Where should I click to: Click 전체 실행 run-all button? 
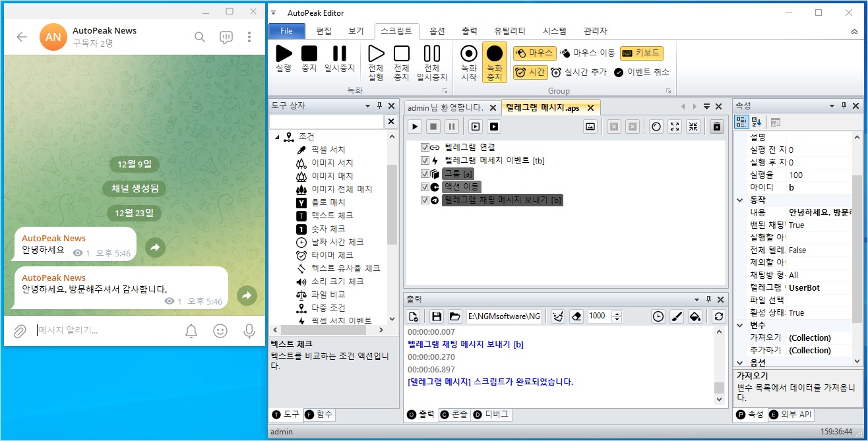click(376, 63)
